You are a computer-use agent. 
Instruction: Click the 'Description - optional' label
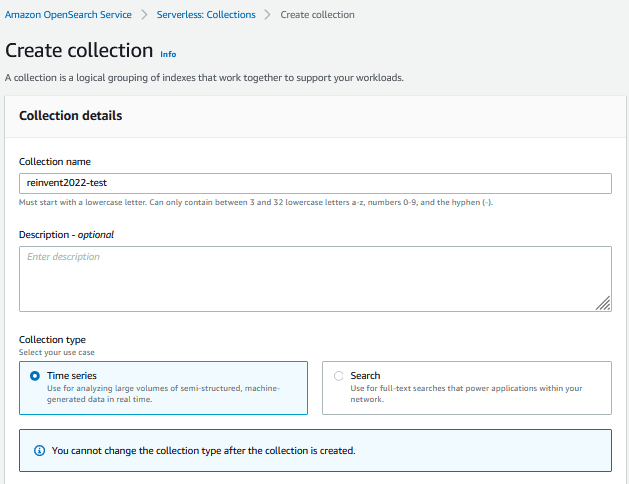(66, 234)
